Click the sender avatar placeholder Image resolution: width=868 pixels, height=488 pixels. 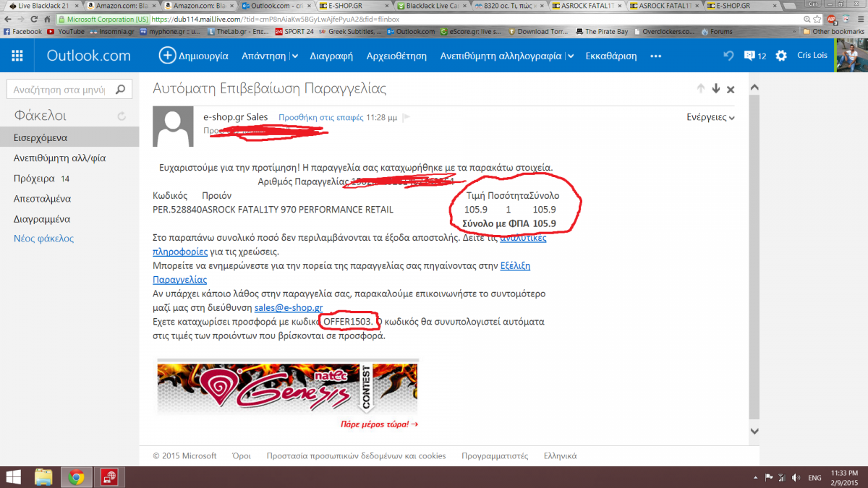coord(174,127)
